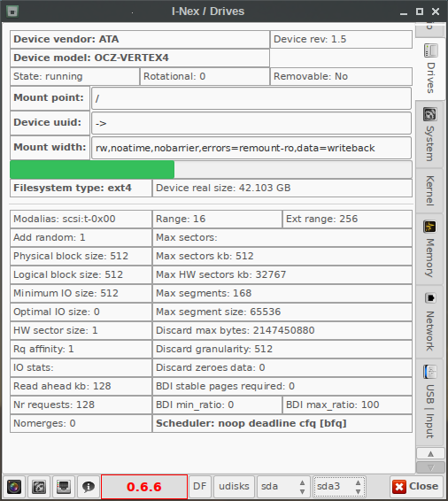Click the Mount width field with rw,noatime options
Viewport: 448px width, 501px height.
coord(251,148)
